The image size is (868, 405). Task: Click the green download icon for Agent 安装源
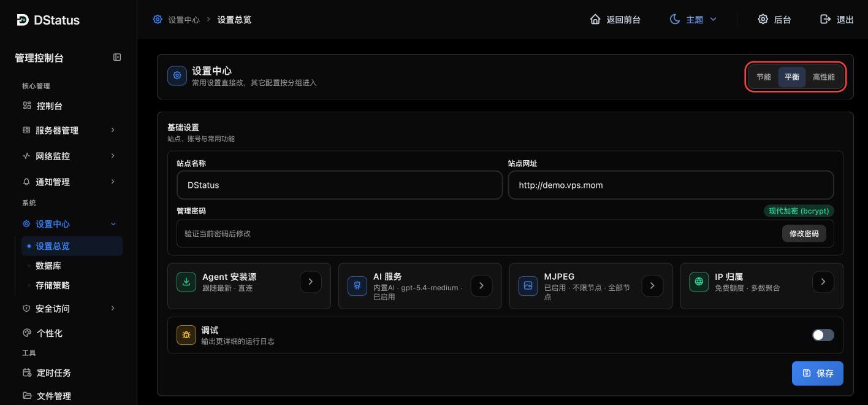(x=186, y=282)
